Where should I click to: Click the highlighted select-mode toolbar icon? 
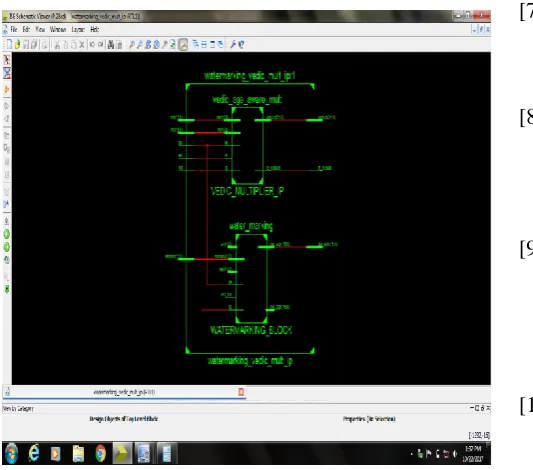point(183,45)
